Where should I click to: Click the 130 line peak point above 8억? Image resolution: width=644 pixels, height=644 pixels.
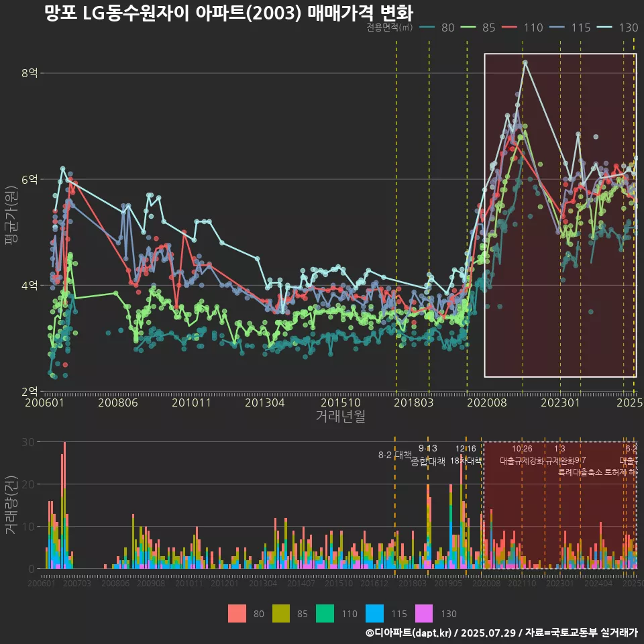[x=525, y=62]
